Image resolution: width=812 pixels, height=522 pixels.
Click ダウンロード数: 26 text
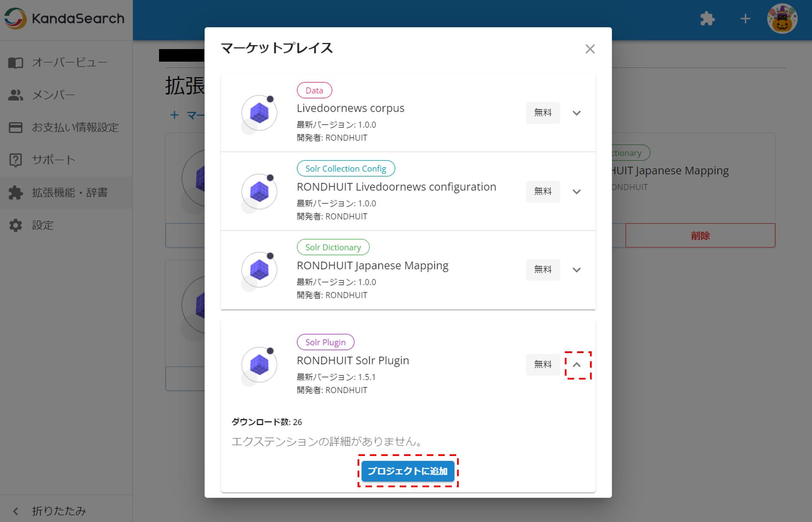267,422
